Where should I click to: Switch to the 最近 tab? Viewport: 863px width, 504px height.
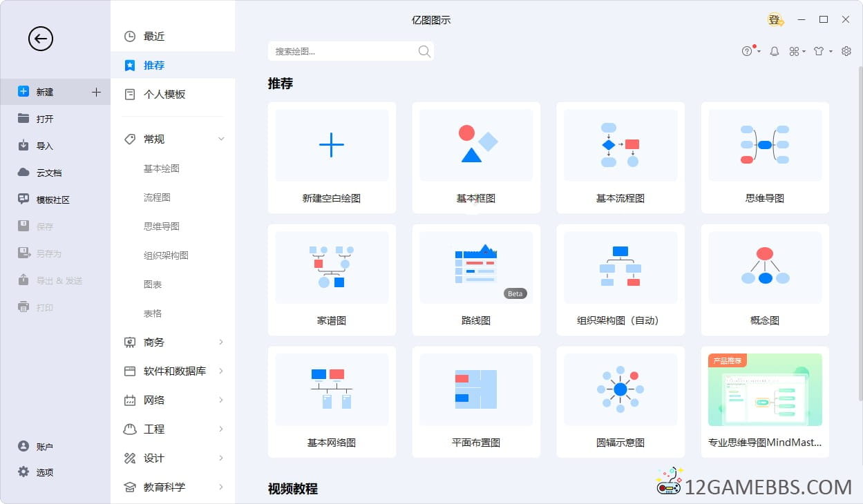(x=154, y=37)
